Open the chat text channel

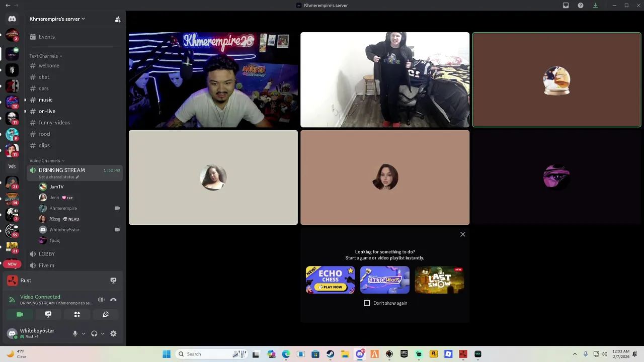[x=74, y=77]
